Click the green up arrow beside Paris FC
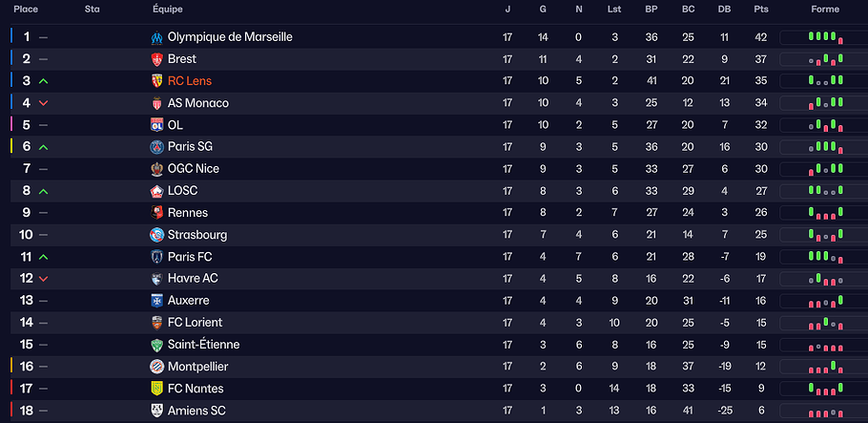The height and width of the screenshot is (423, 868). [43, 257]
